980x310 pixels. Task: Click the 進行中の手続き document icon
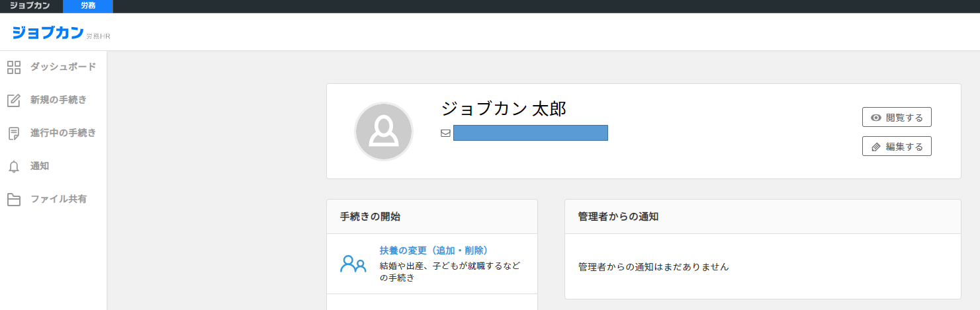tap(14, 134)
